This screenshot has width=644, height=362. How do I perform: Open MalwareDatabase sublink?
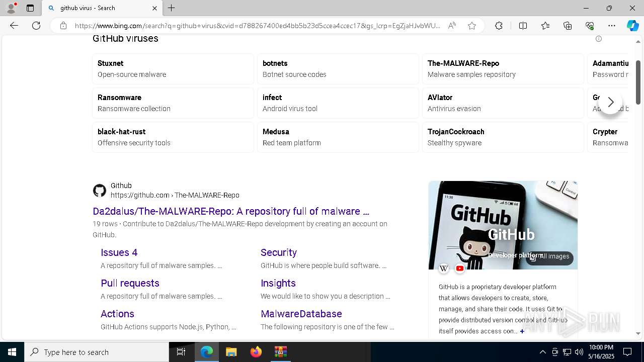click(301, 314)
